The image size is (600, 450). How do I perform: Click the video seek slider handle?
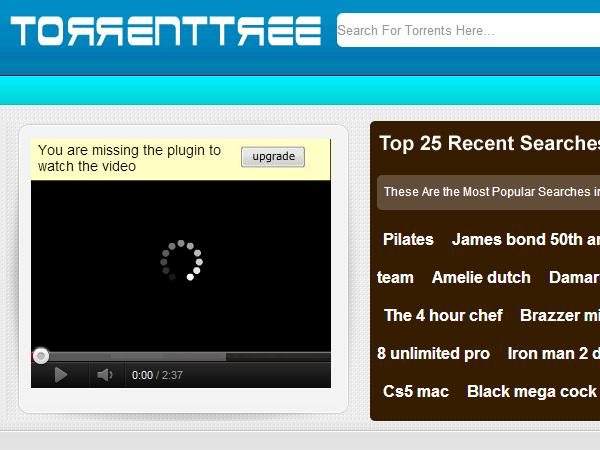tap(41, 356)
